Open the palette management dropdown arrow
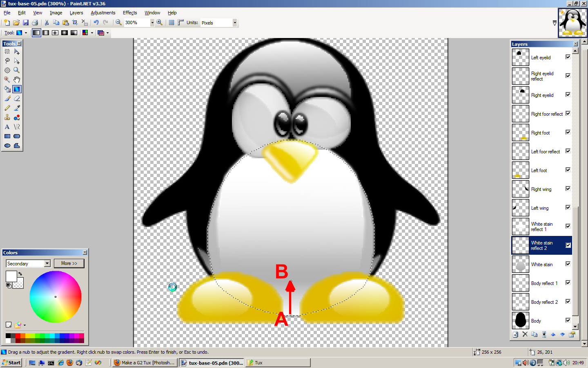 pyautogui.click(x=24, y=325)
